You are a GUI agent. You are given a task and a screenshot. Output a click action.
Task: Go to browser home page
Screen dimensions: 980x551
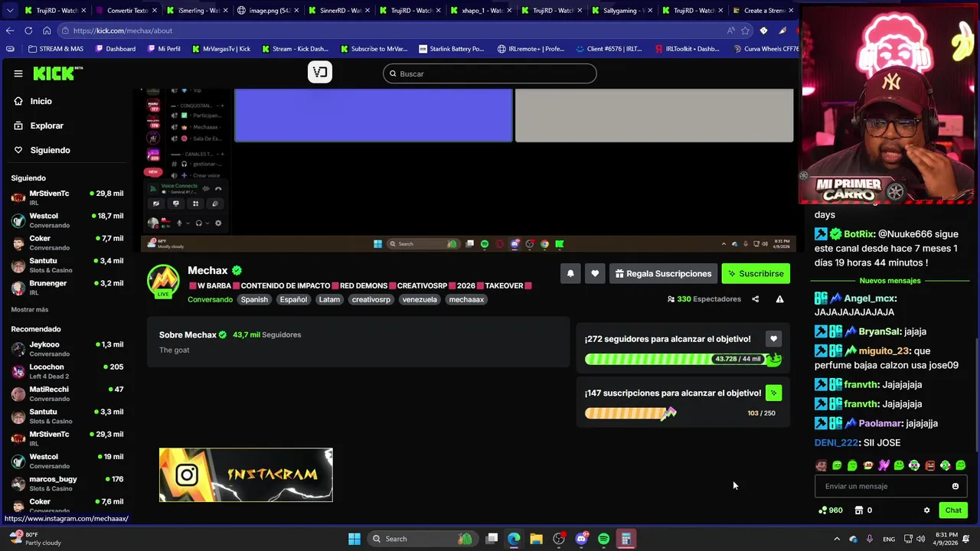47,31
